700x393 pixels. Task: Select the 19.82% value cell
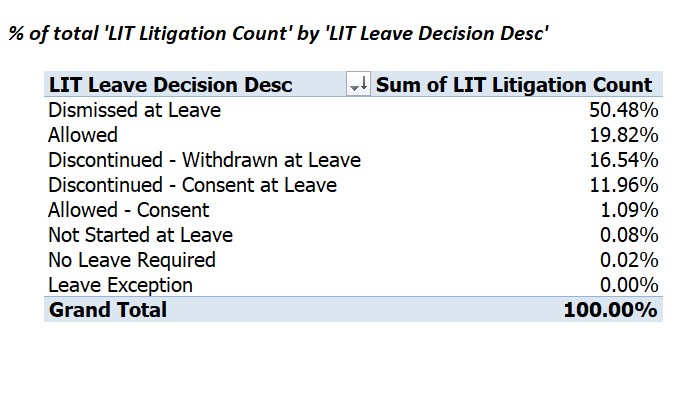(624, 135)
